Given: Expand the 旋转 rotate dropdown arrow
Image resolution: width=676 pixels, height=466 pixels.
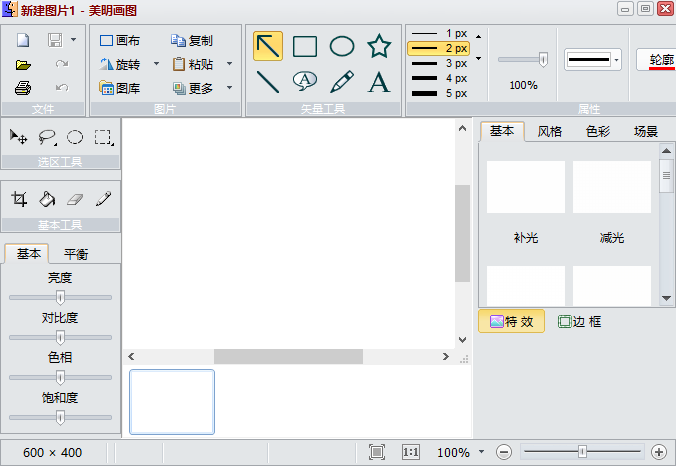Looking at the screenshot, I should (x=156, y=64).
